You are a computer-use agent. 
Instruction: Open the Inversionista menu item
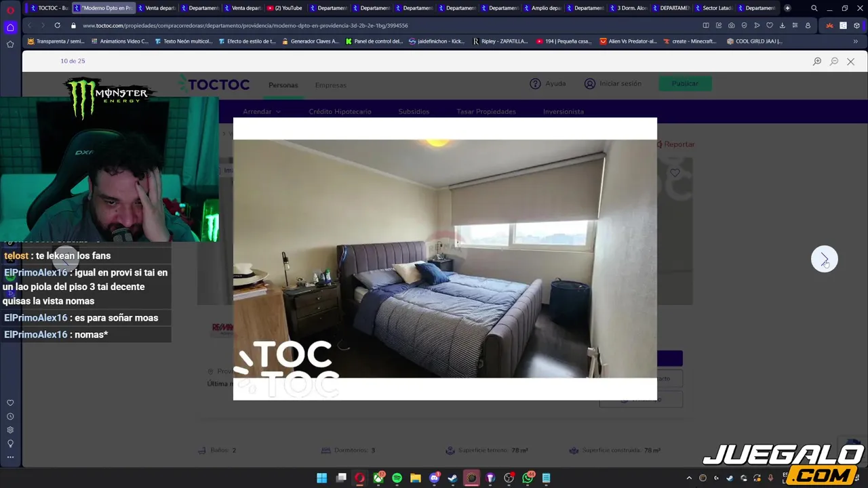click(564, 111)
